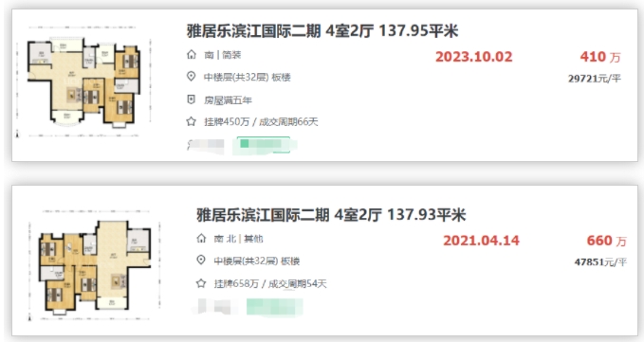Screen dimensions: 644x342
Task: Click location pin icon in second listing
Action: pyautogui.click(x=201, y=260)
